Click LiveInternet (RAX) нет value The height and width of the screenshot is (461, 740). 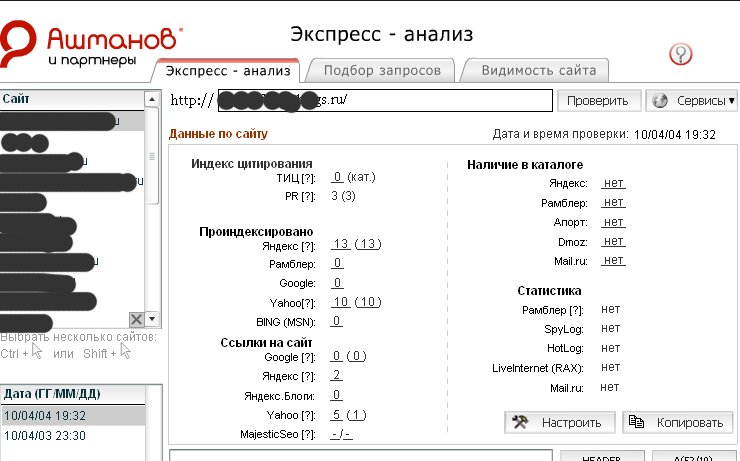pyautogui.click(x=611, y=367)
